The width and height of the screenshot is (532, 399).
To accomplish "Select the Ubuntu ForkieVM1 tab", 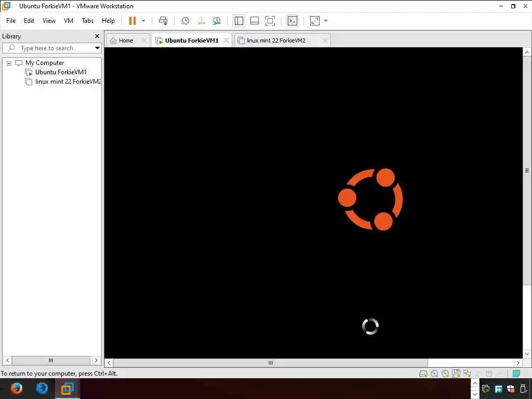I will point(188,41).
